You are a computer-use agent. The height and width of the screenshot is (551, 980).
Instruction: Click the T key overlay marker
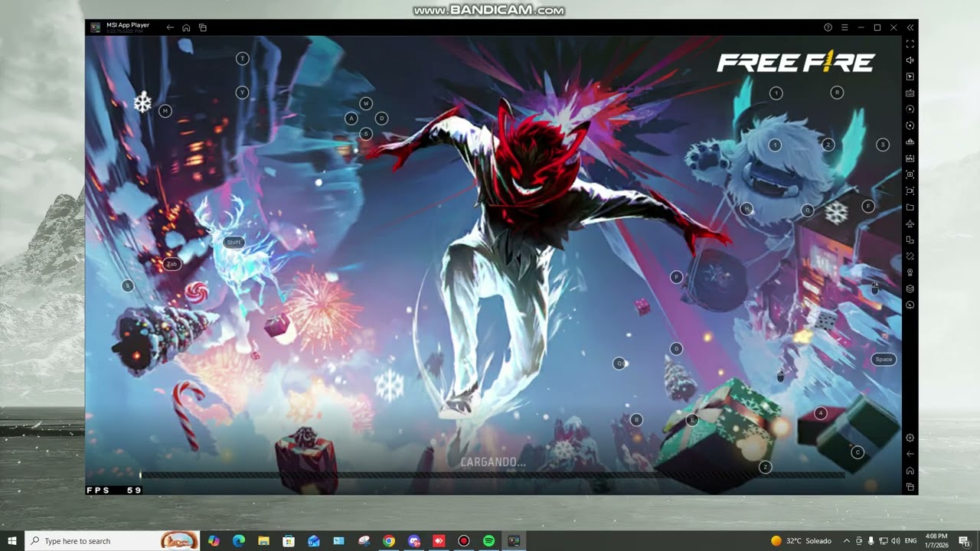pos(242,59)
